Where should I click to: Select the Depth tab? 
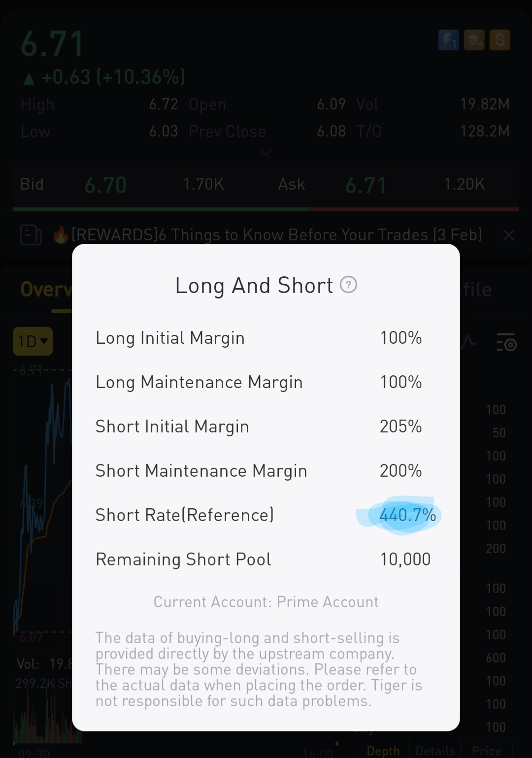point(383,750)
